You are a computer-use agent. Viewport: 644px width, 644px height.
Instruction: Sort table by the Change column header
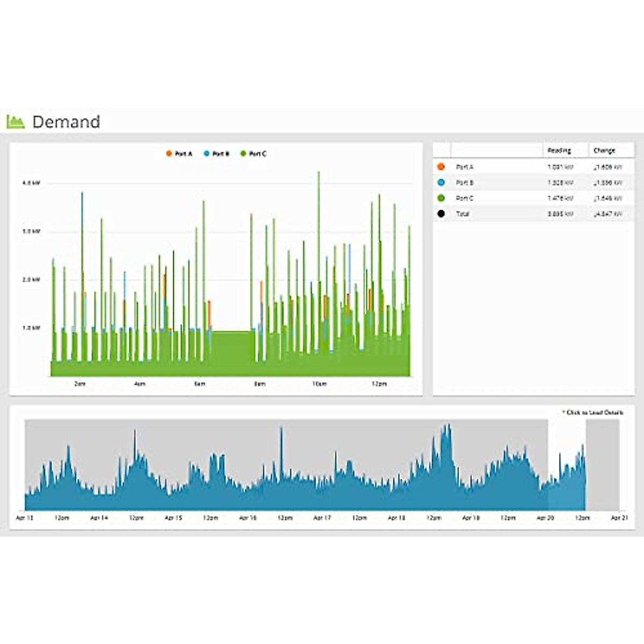604,151
